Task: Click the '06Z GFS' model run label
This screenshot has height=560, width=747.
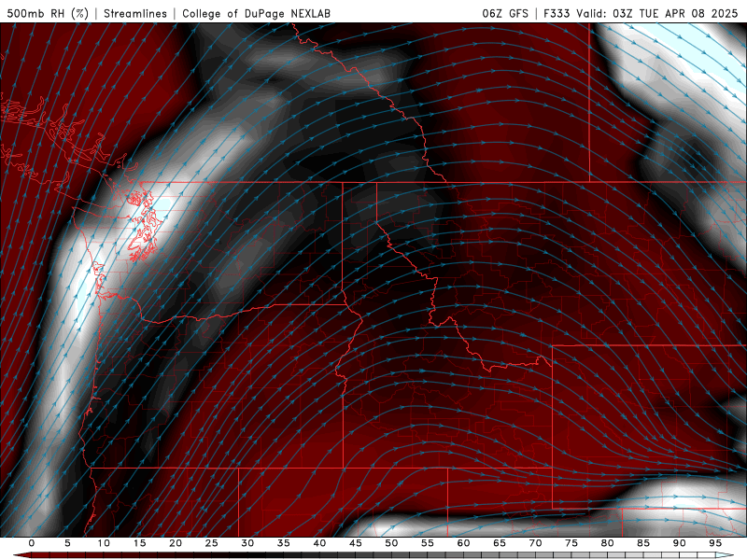Action: (x=505, y=13)
